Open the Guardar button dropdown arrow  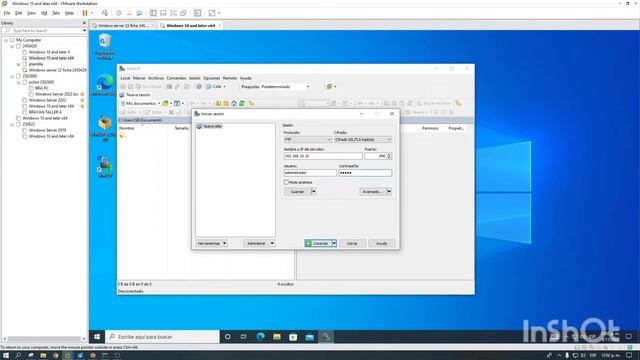click(314, 191)
